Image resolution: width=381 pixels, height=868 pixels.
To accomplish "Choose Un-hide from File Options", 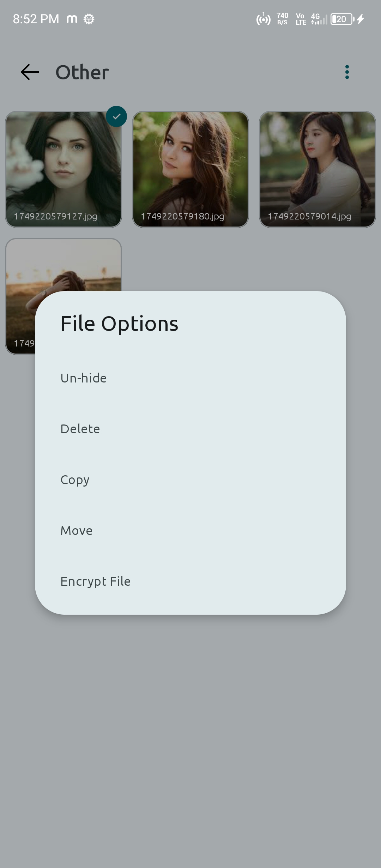I will point(83,378).
